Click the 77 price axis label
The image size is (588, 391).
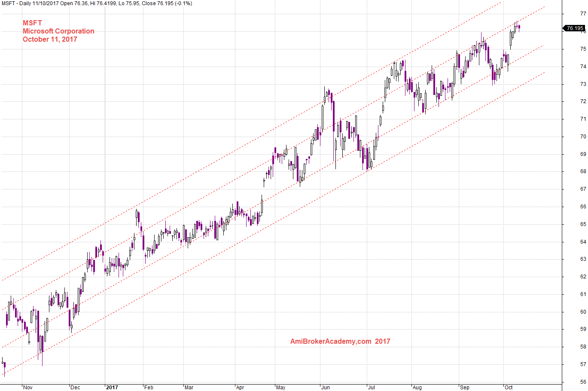(583, 14)
